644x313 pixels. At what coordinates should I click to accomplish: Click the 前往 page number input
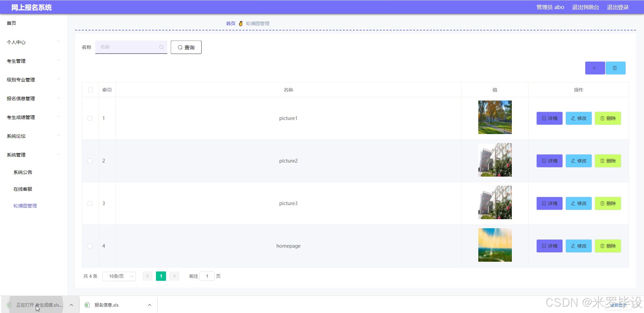pos(207,276)
